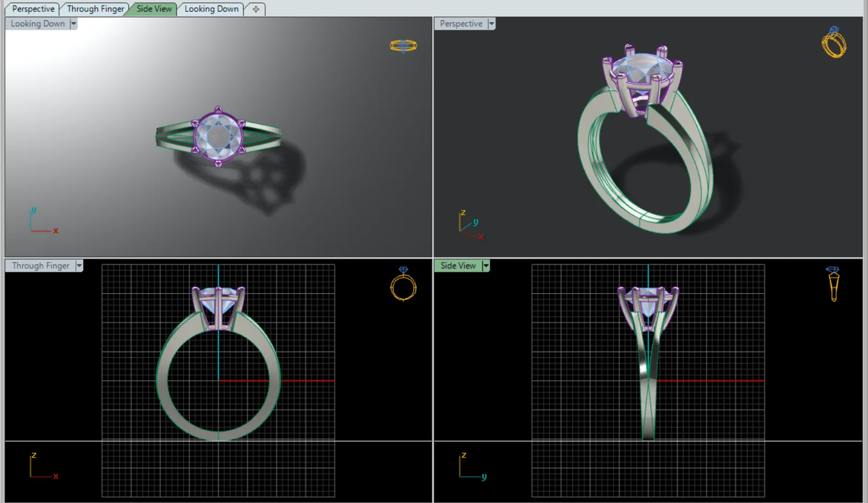Select the gemstone in the Looking Down viewport
Screen dimensions: 868x503
click(218, 136)
